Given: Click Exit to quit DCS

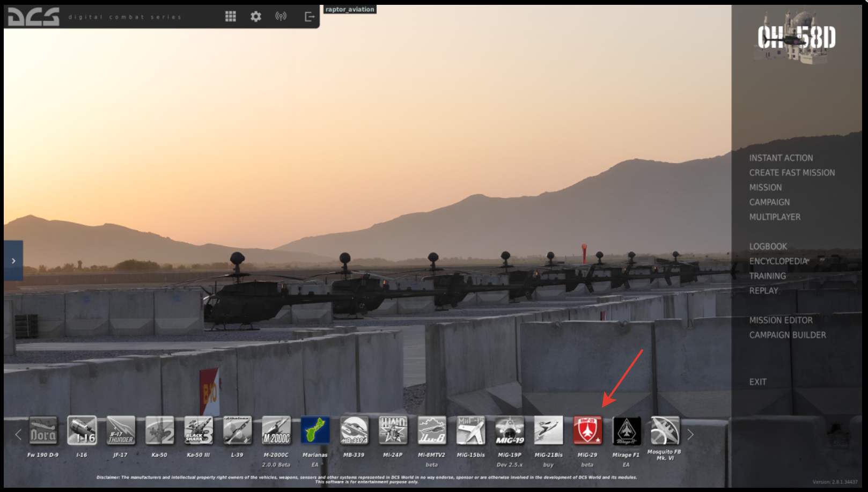Looking at the screenshot, I should [757, 382].
